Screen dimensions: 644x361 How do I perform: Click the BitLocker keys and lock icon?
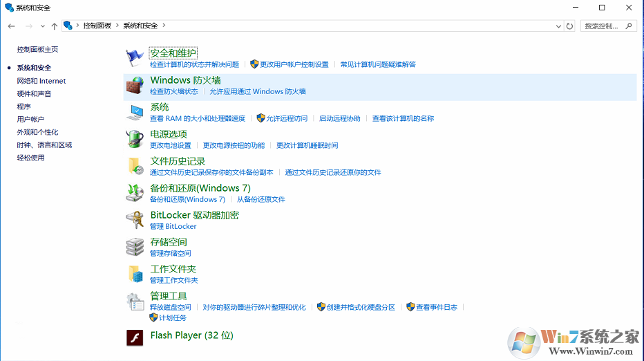tap(134, 220)
